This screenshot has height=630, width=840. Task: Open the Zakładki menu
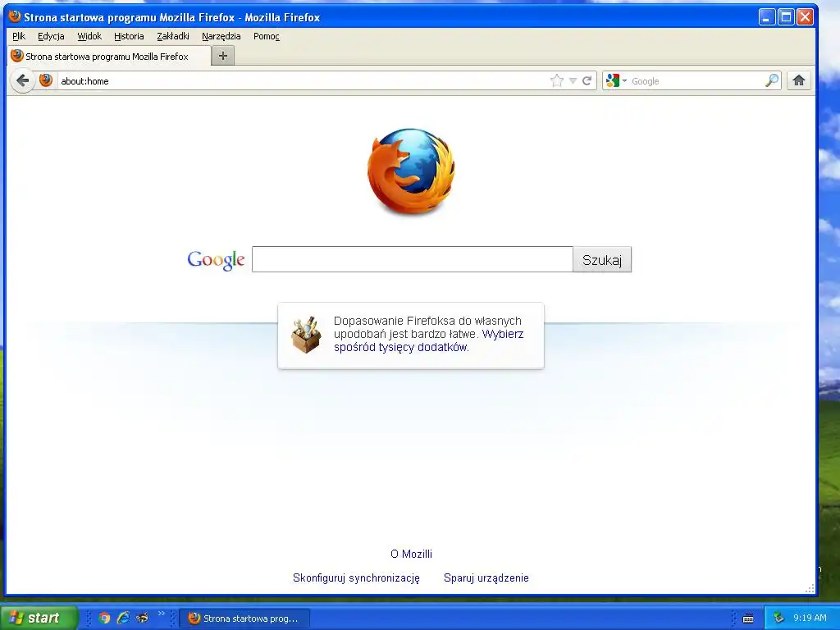pos(173,36)
